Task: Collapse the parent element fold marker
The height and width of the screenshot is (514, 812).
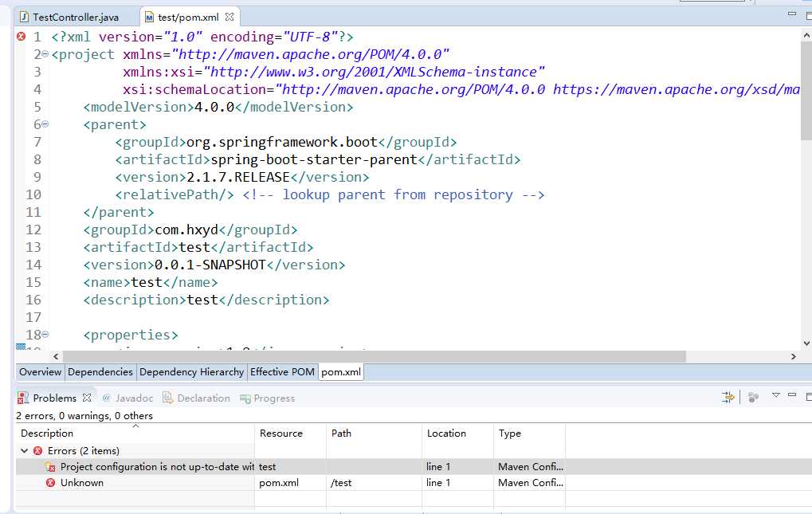Action: click(x=45, y=124)
